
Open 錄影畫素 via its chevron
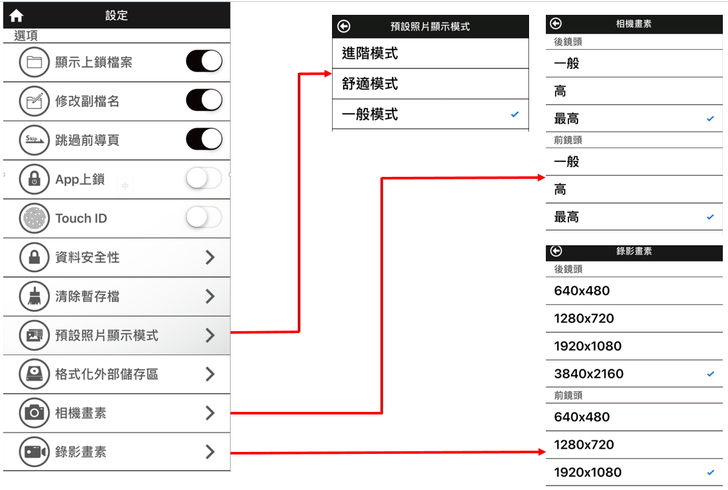click(210, 452)
